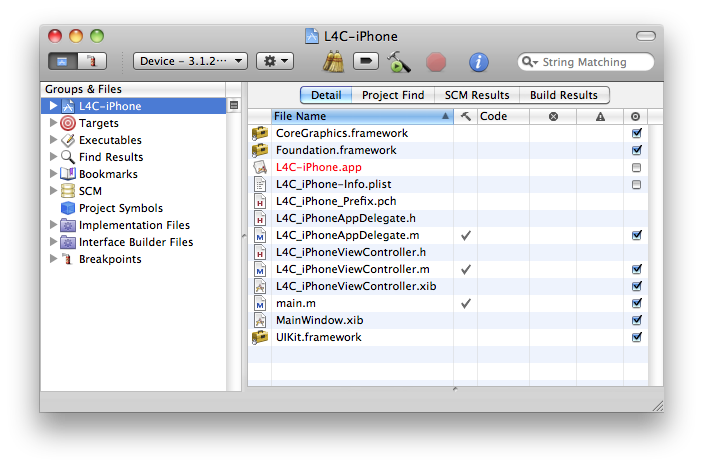
Task: Select the L4C_iPhoneViewController.h file row
Action: [x=448, y=252]
